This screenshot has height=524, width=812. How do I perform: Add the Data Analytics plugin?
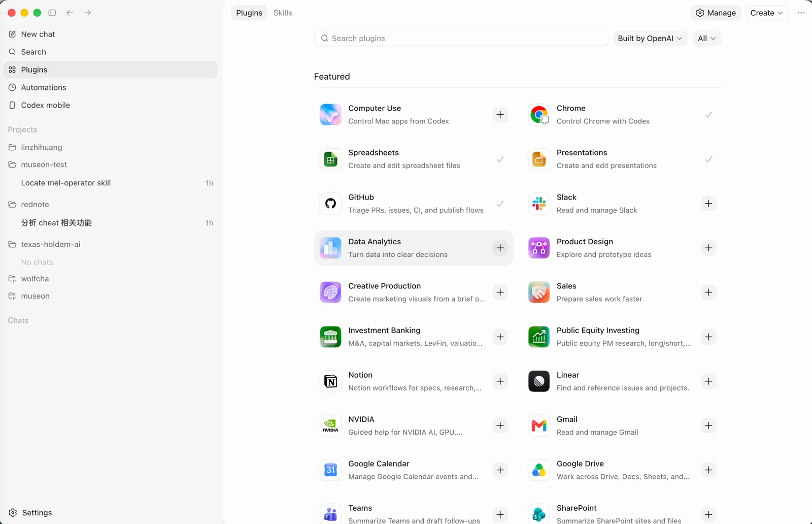(500, 248)
